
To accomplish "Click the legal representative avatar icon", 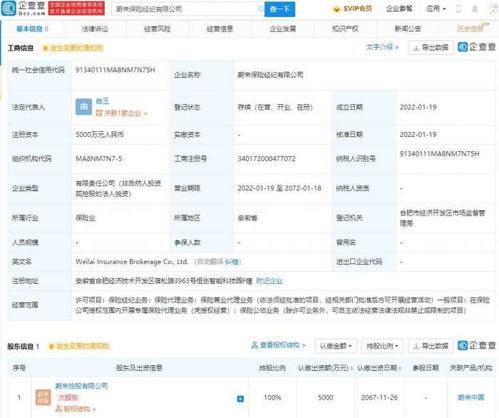I will coord(84,107).
